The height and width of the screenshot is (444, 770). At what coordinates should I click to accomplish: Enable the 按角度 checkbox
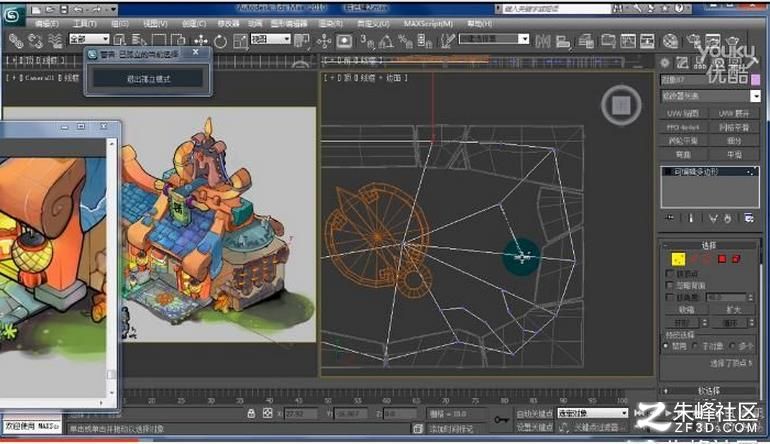(x=669, y=297)
